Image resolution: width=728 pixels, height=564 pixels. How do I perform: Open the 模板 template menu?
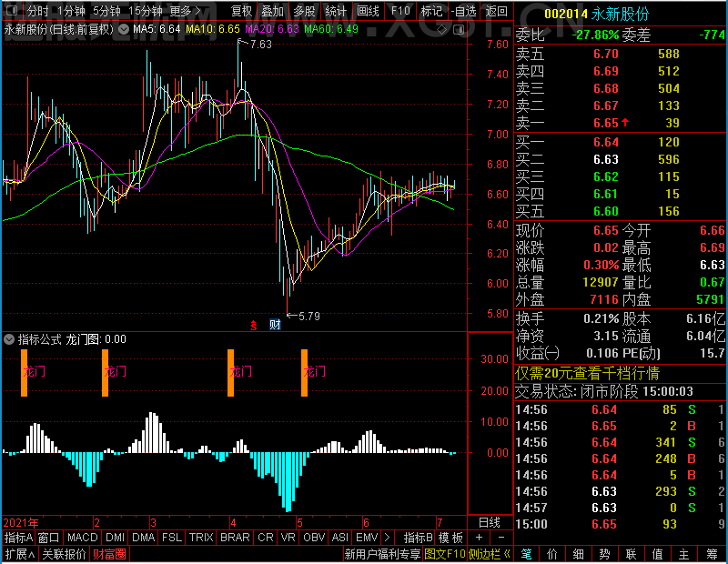pyautogui.click(x=450, y=538)
